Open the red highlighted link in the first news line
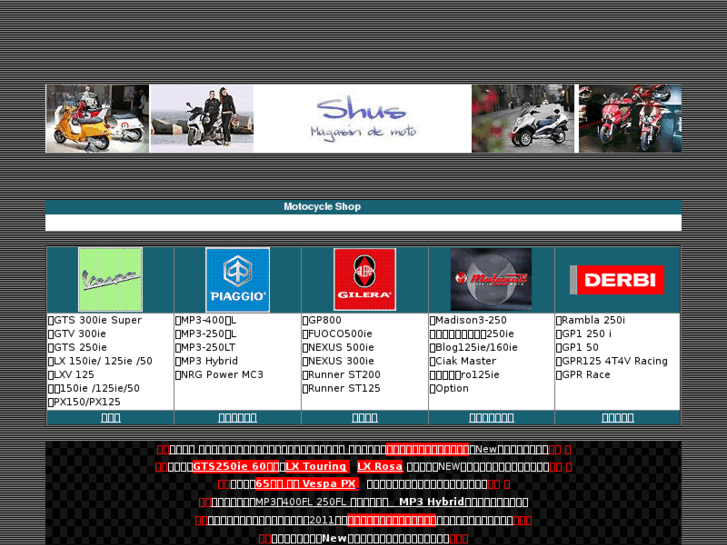Image resolution: width=727 pixels, height=545 pixels. click(x=427, y=449)
